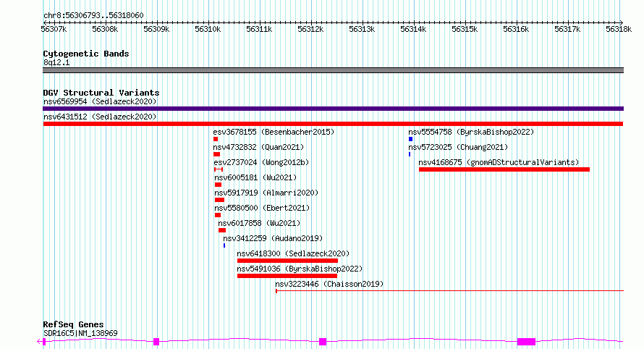Viewport: 644px width, 349px height.
Task: Click the 56311k ruler label
Action: click(259, 29)
